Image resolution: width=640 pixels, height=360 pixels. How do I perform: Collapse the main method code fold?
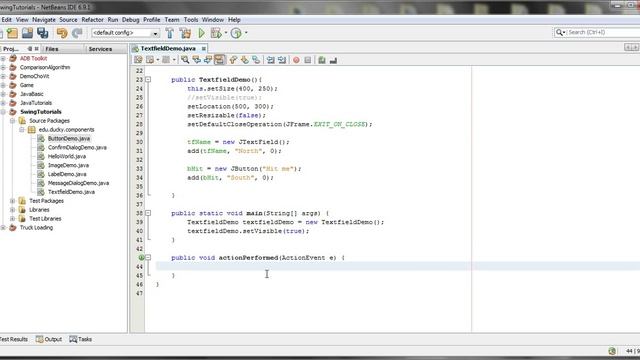coord(148,213)
